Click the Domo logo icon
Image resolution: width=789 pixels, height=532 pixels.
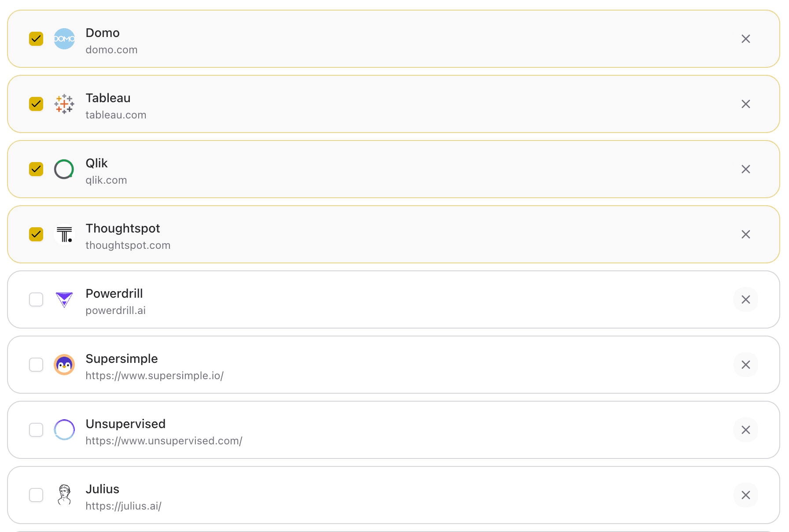coord(64,39)
